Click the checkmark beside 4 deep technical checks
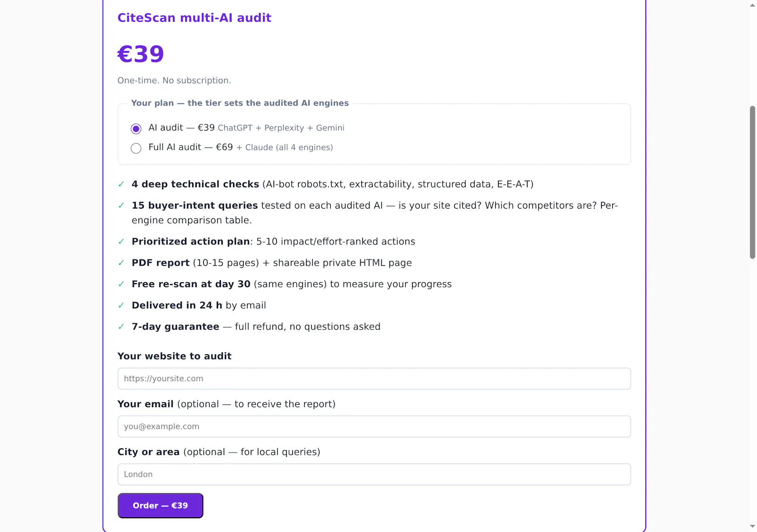Screen dimensions: 757x532 pos(121,184)
